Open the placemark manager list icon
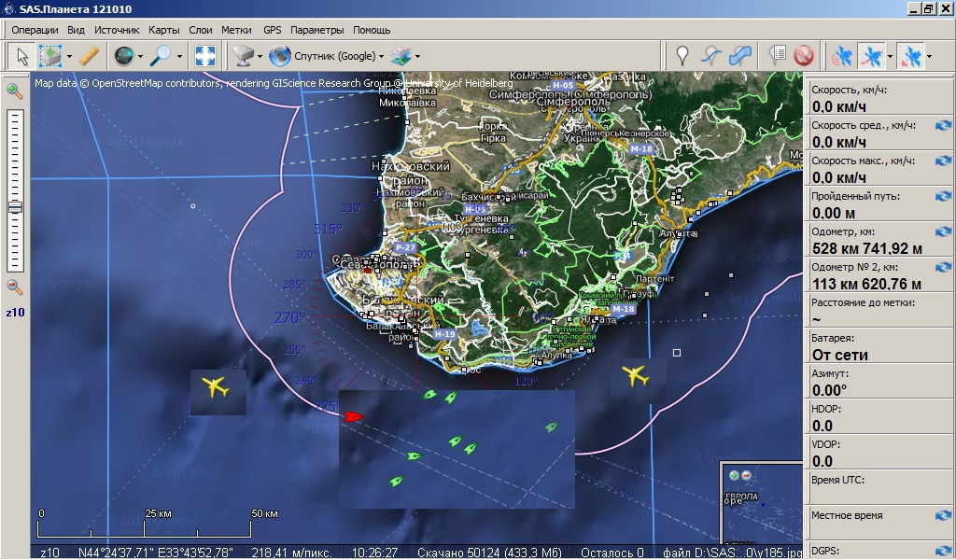956x560 pixels. pos(777,56)
